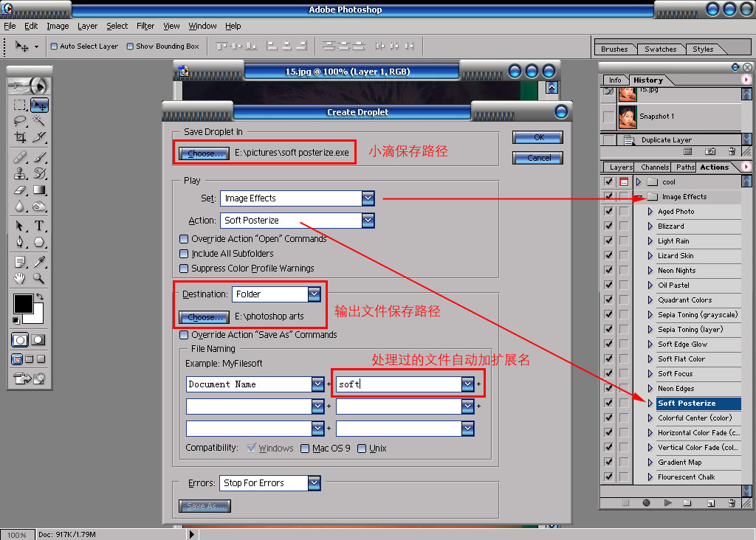
Task: Check Override Action "Open" Commands
Action: coord(184,239)
